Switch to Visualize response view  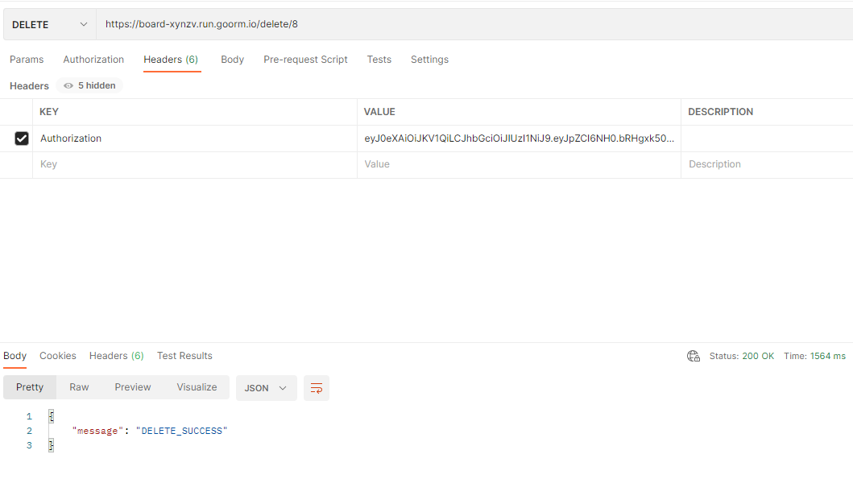(197, 387)
